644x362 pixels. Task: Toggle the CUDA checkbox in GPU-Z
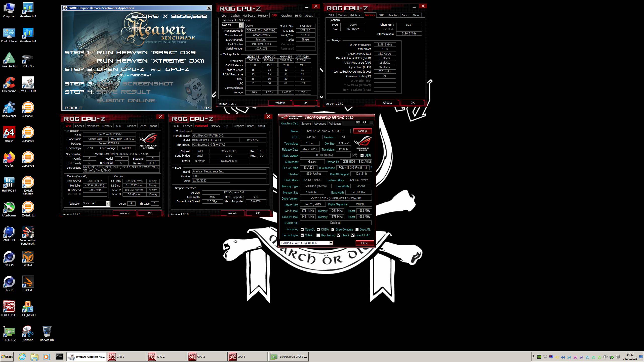(x=318, y=230)
